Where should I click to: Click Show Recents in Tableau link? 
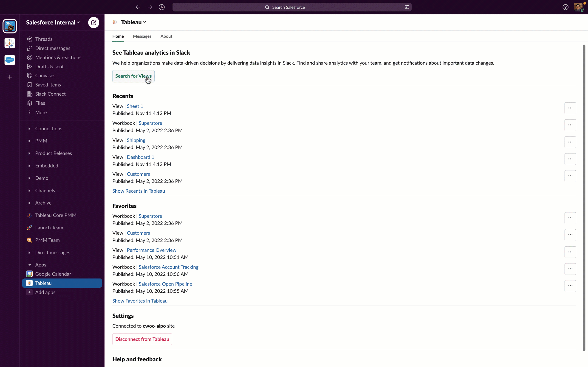click(x=139, y=191)
